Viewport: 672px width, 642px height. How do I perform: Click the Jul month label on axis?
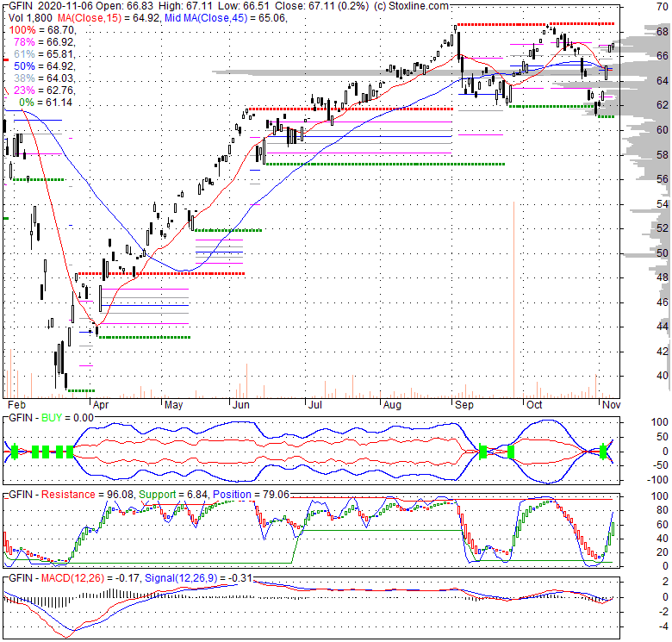pyautogui.click(x=315, y=404)
